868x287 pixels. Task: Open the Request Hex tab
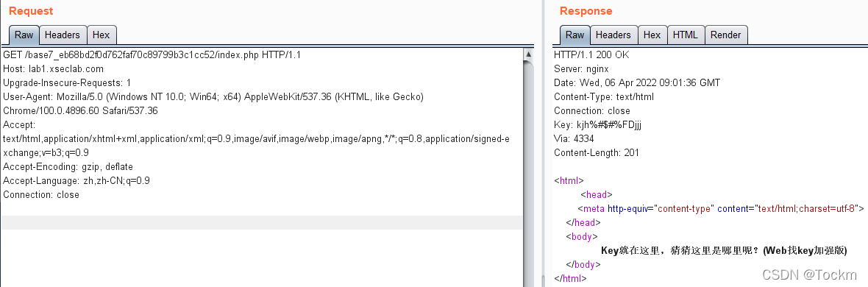pos(102,35)
